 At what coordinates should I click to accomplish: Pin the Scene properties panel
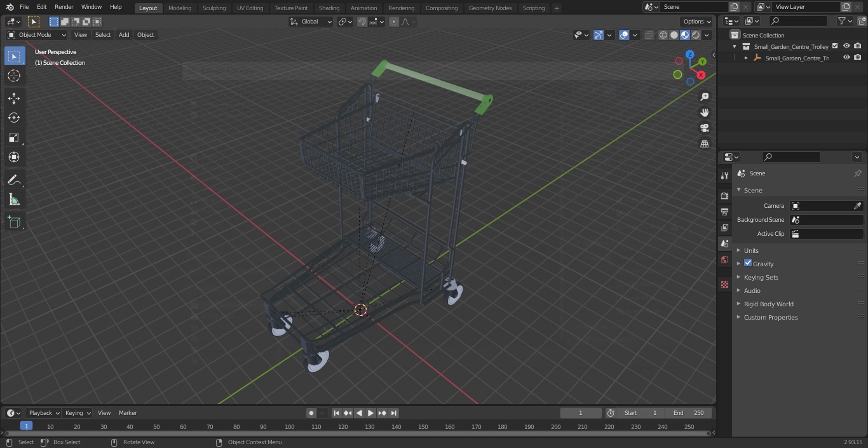coord(857,173)
